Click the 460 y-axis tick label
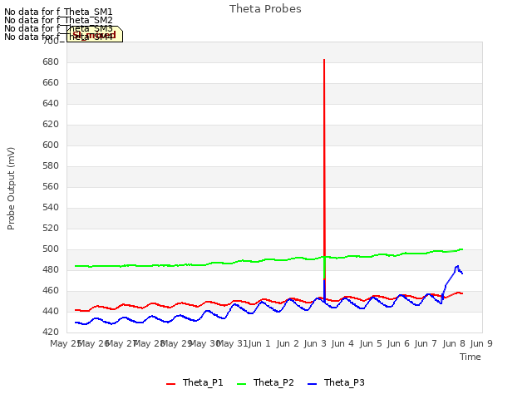Viewport: 532px width, 399px height. [x=51, y=291]
